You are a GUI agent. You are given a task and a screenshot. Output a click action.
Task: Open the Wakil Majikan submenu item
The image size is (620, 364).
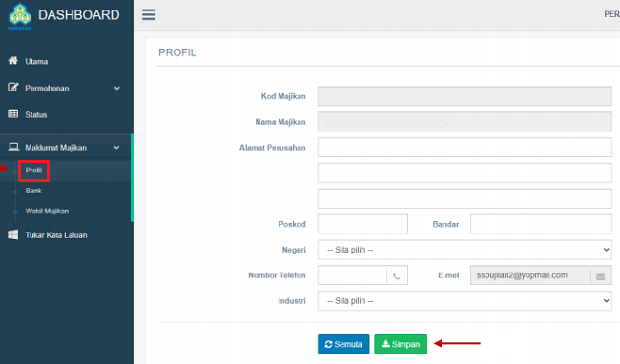[47, 212]
